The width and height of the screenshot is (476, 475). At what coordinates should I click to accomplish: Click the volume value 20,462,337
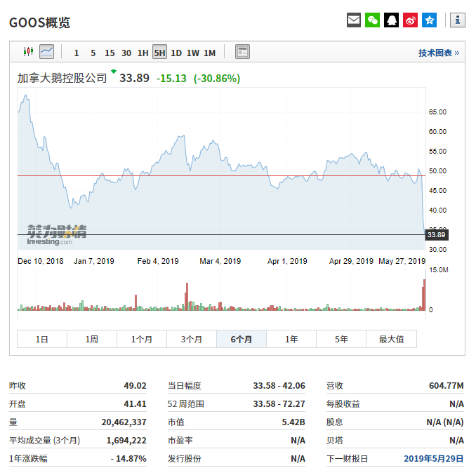[124, 422]
